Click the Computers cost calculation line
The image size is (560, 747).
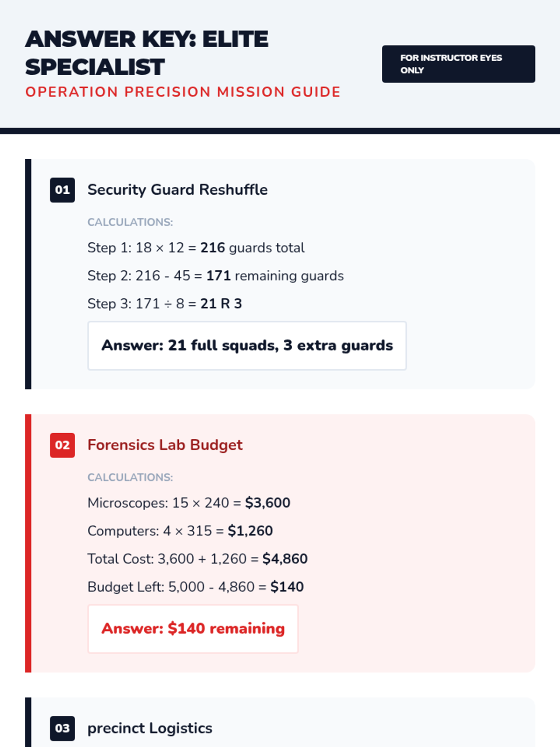tap(180, 531)
